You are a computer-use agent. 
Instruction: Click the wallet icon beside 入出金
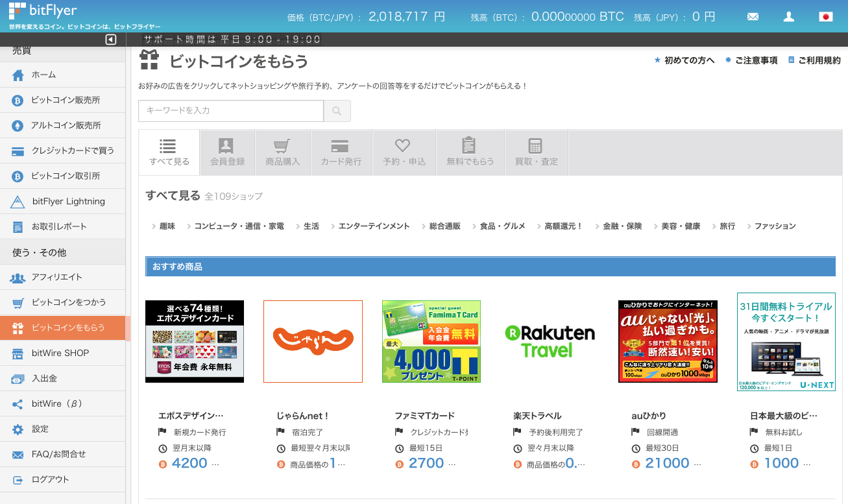point(18,379)
